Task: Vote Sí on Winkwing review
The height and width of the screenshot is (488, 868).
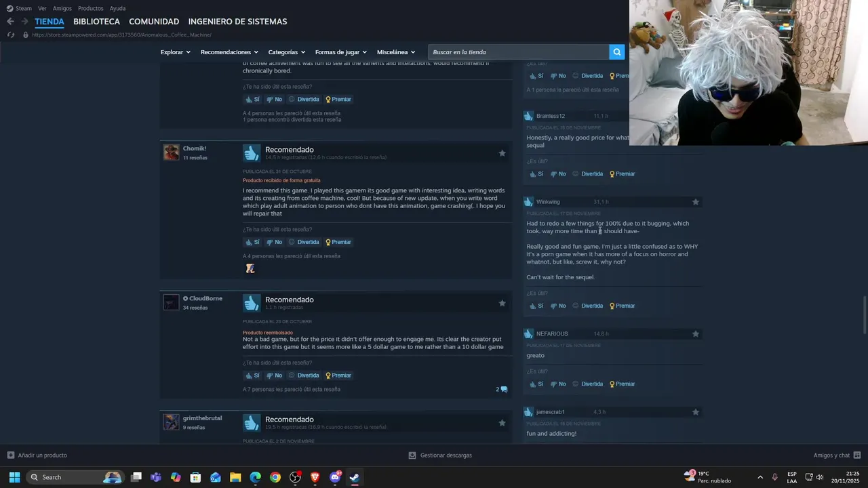Action: 536,306
